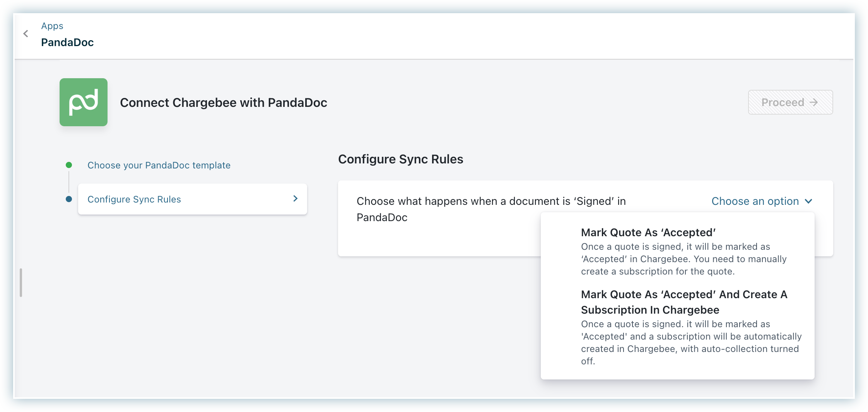Click the green PandaDoc logo

pyautogui.click(x=84, y=102)
